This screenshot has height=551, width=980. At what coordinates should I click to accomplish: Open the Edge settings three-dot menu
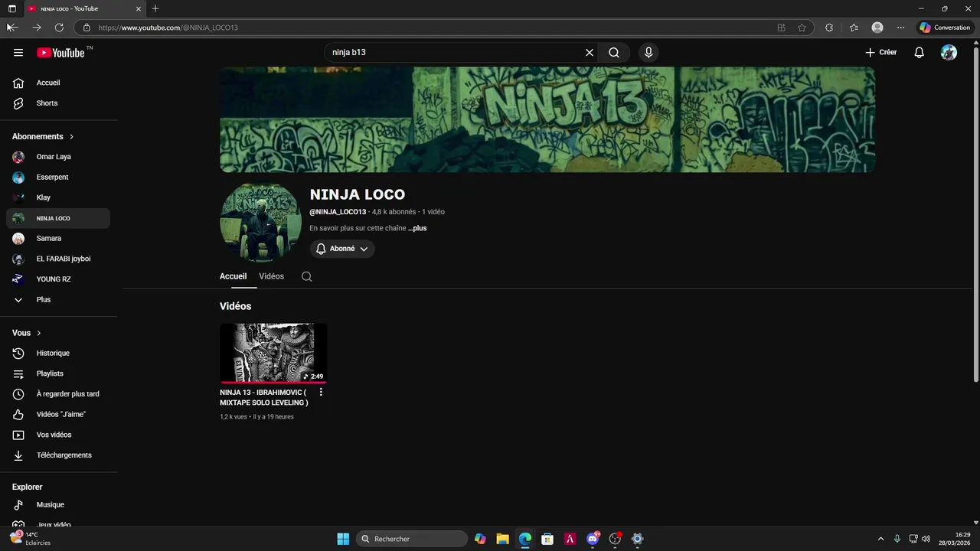[900, 28]
